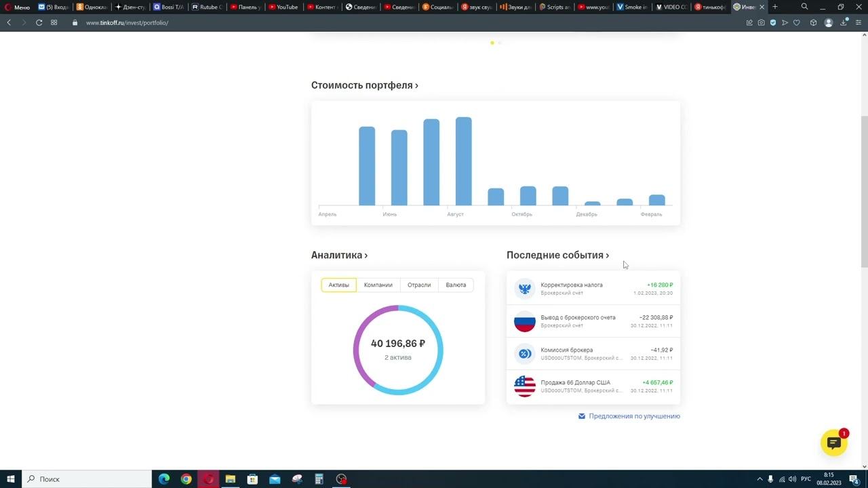This screenshot has height=488, width=868.
Task: Select the Компании analytics tab
Action: 378,285
